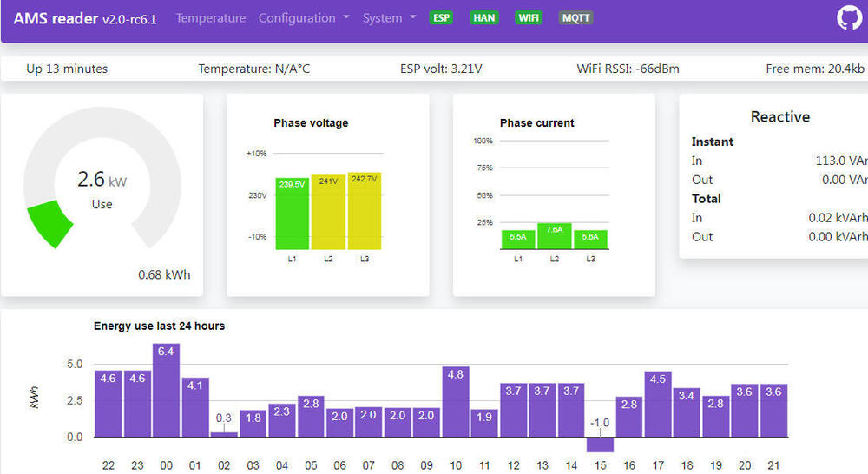Select the negative -1.0 bar at hour 15

pyautogui.click(x=600, y=444)
